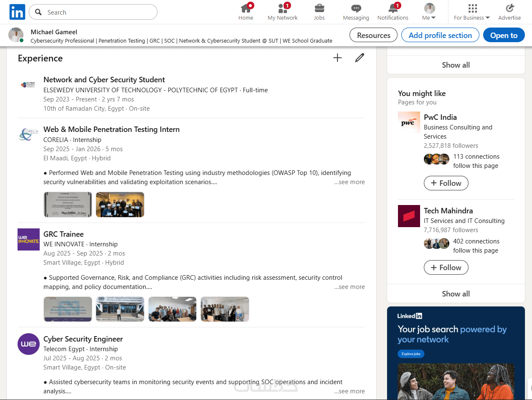Viewport: 532px width, 400px height.
Task: Open WE INNOVATE building photo thumbnail
Action: 120,309
